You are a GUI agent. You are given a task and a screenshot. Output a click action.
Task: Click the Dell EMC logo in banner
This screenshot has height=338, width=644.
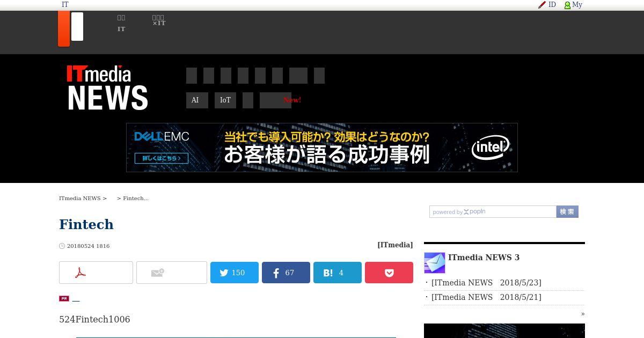tap(162, 137)
